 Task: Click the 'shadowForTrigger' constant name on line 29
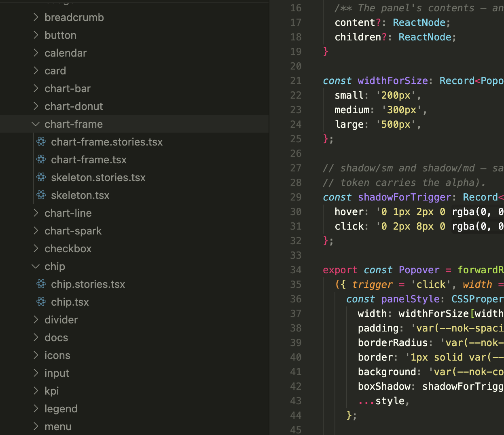pyautogui.click(x=404, y=197)
